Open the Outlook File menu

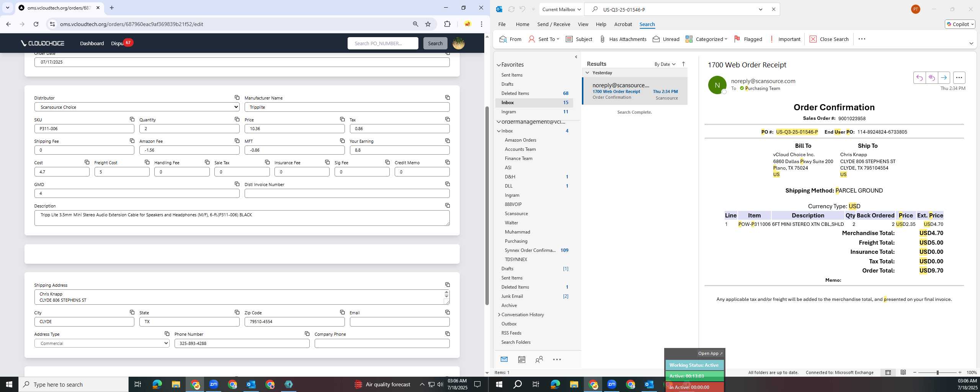tap(501, 24)
